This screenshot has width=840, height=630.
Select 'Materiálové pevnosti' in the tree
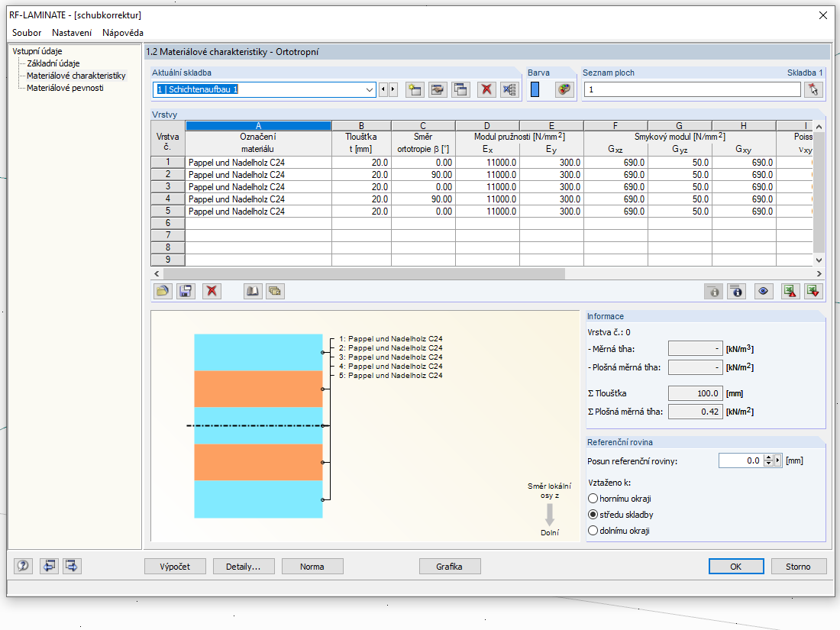(x=65, y=88)
